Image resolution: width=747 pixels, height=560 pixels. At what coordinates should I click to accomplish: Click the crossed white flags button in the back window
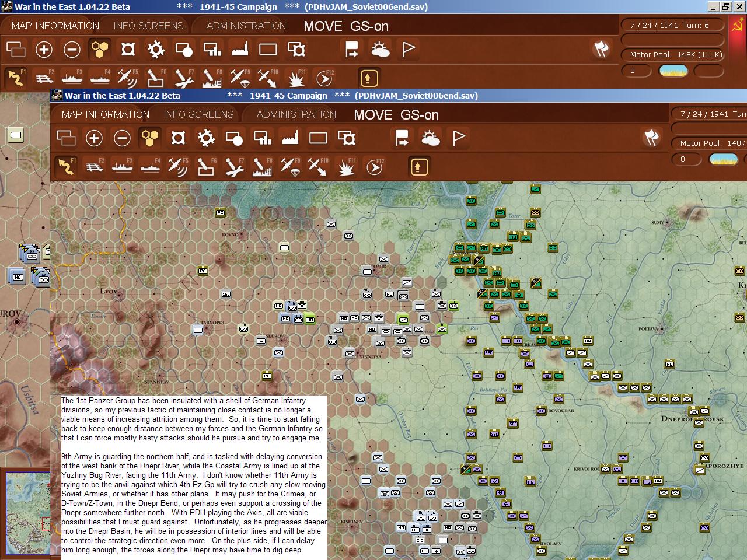coord(601,50)
